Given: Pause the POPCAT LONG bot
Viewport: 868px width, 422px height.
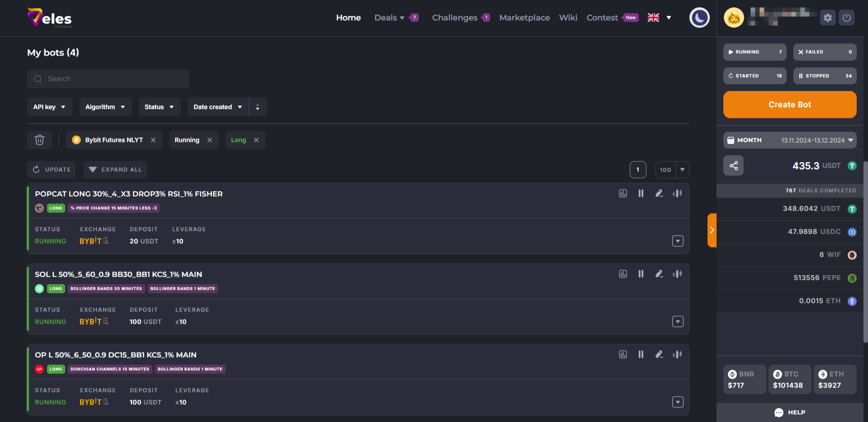Looking at the screenshot, I should pyautogui.click(x=641, y=194).
